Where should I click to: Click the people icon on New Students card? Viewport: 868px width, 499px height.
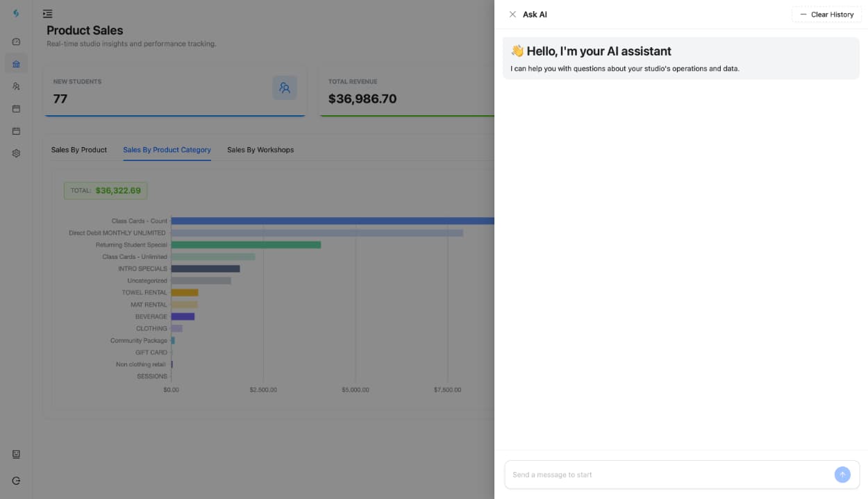pyautogui.click(x=285, y=88)
